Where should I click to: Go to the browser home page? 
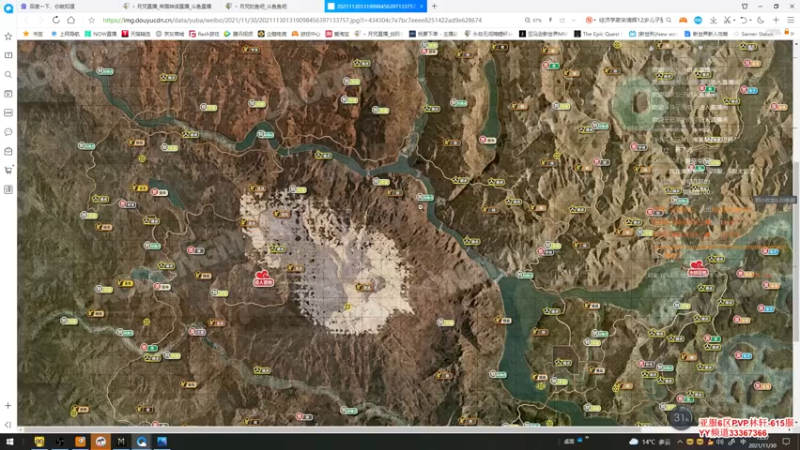71,20
